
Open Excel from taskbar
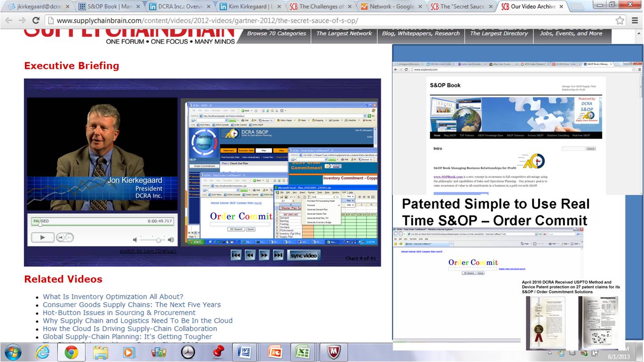tap(303, 353)
